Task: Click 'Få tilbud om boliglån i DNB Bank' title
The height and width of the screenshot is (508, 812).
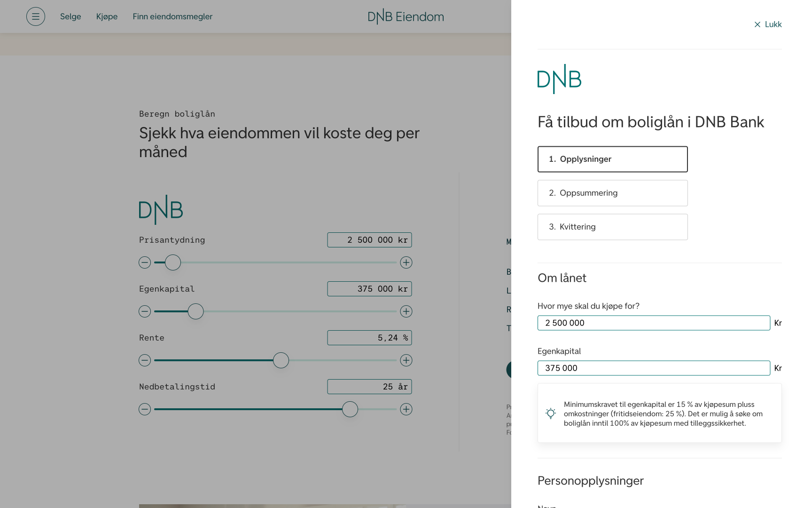Action: click(x=651, y=122)
